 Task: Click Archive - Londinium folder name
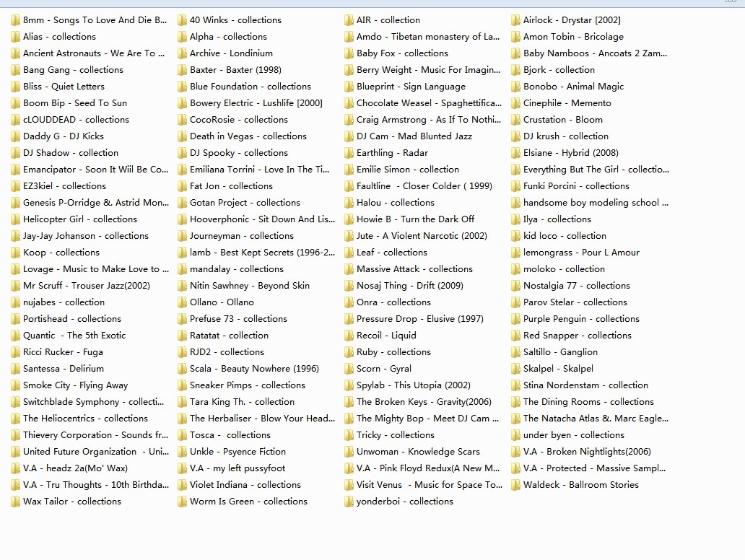[232, 53]
